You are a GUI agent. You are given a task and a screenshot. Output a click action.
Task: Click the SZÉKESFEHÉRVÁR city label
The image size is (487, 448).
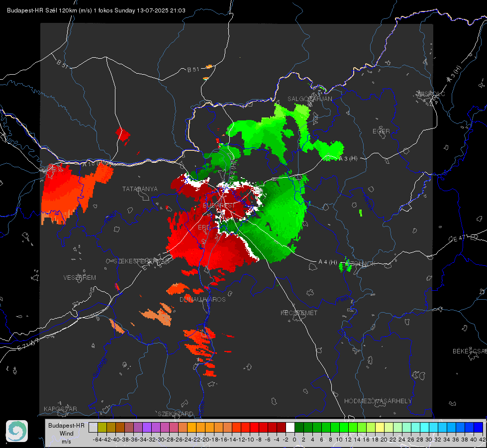click(142, 261)
